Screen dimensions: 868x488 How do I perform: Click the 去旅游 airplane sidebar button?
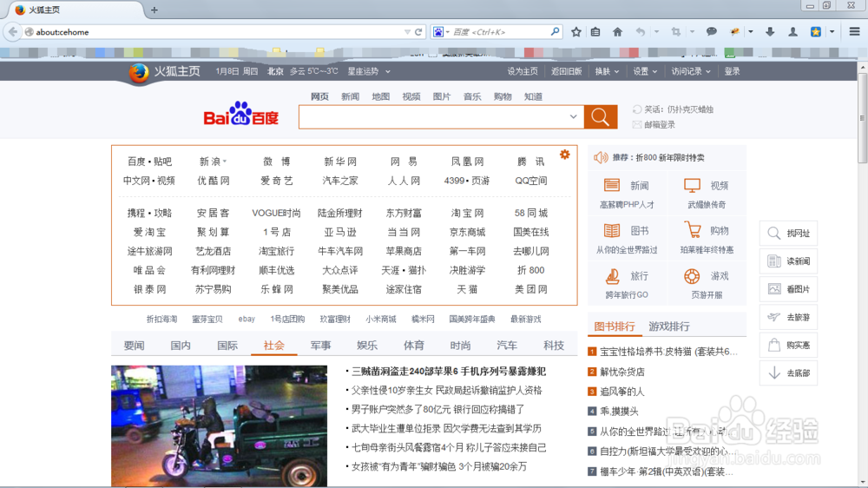(788, 317)
